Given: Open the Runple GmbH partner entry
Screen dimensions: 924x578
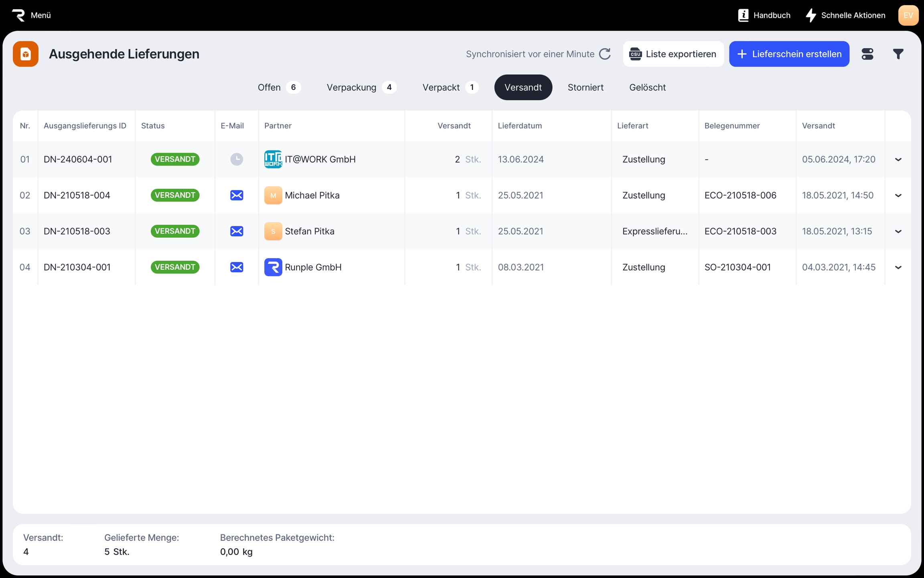Looking at the screenshot, I should [x=313, y=267].
